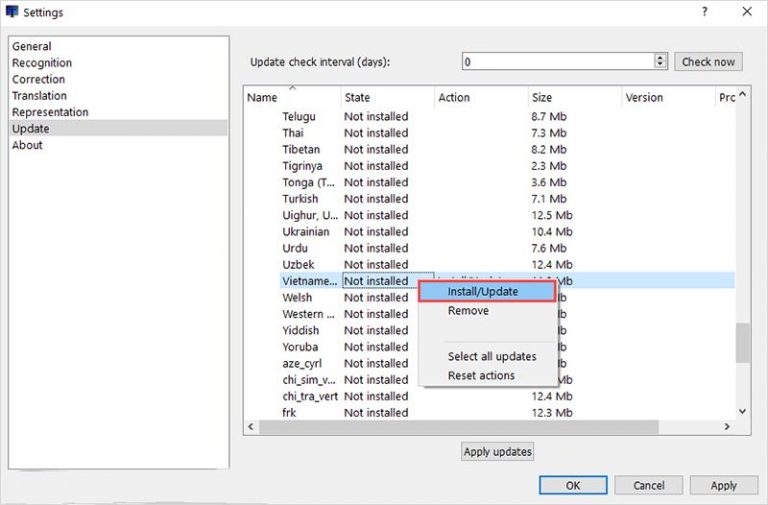Select the aze_cyrl data entry
This screenshot has height=505, width=768.
302,363
